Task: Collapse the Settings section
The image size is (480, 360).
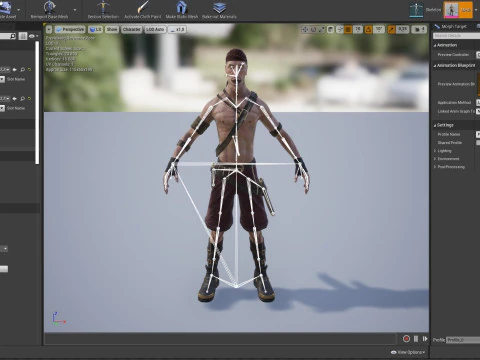Action: (435, 125)
